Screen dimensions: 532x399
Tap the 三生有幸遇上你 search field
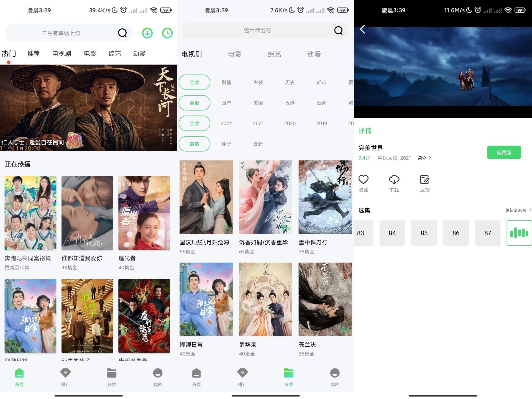[x=69, y=33]
